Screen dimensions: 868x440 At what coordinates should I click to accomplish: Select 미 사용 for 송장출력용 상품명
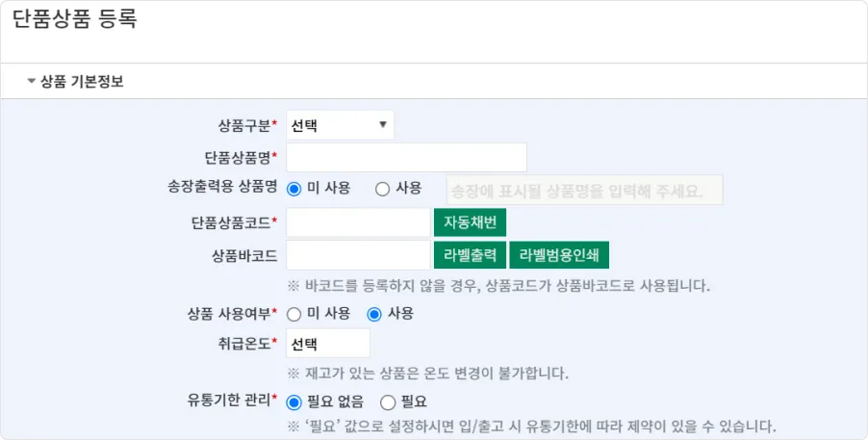tap(294, 189)
